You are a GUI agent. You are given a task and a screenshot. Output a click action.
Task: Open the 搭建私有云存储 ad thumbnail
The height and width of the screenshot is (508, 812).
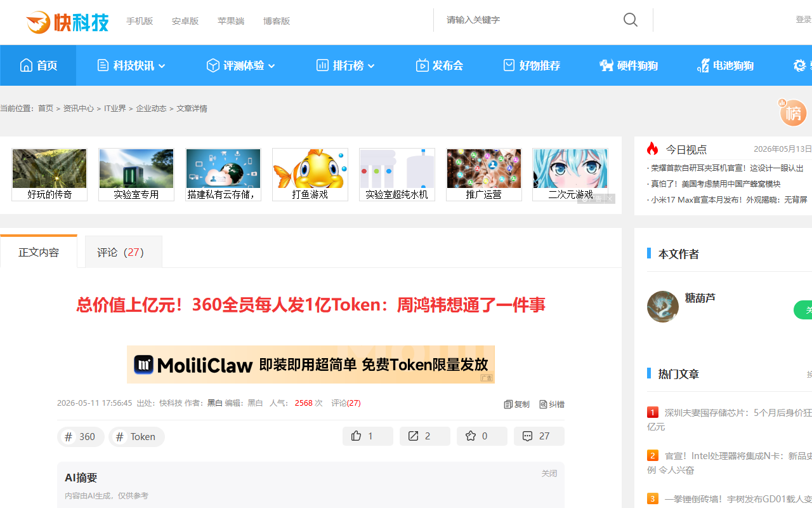click(223, 175)
